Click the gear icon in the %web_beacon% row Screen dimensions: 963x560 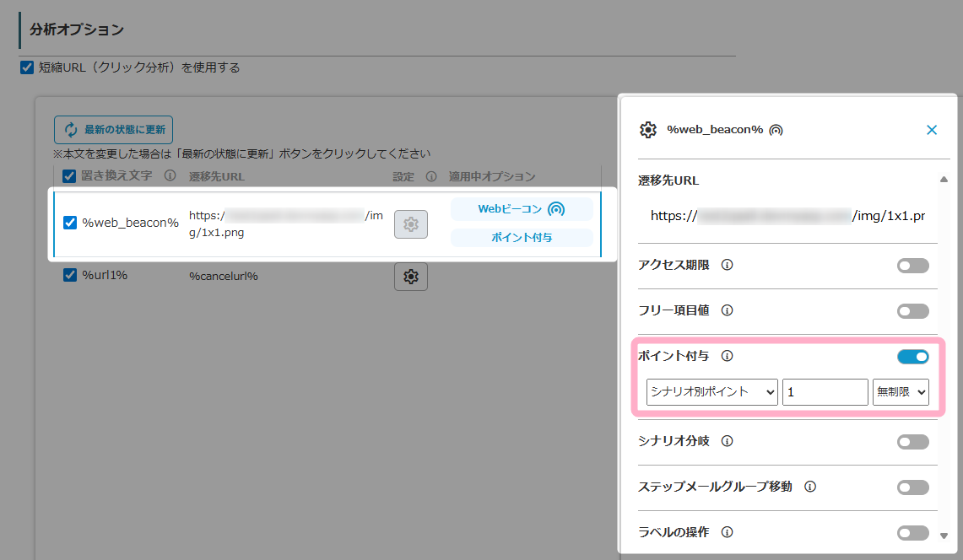(411, 223)
